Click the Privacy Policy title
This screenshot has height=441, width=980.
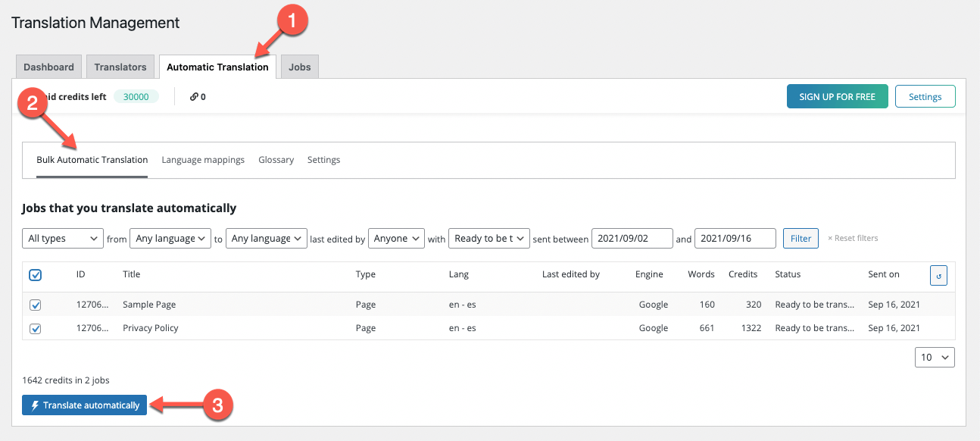[151, 328]
